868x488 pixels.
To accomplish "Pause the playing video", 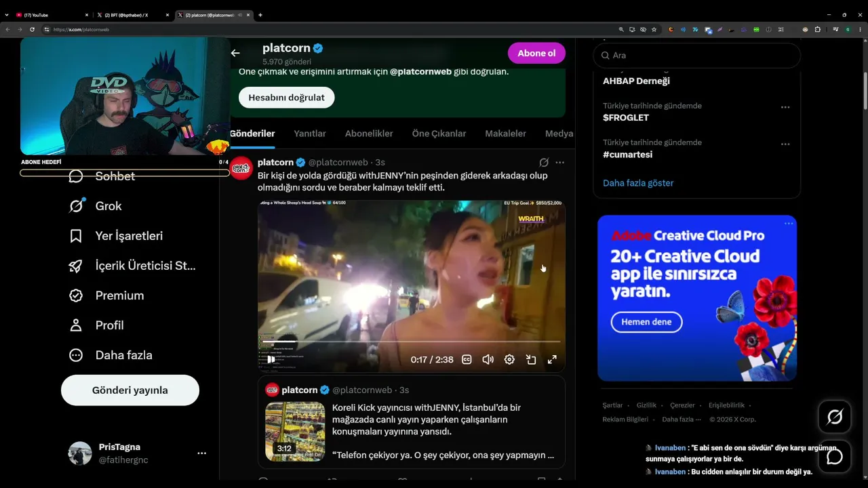I will pyautogui.click(x=271, y=360).
